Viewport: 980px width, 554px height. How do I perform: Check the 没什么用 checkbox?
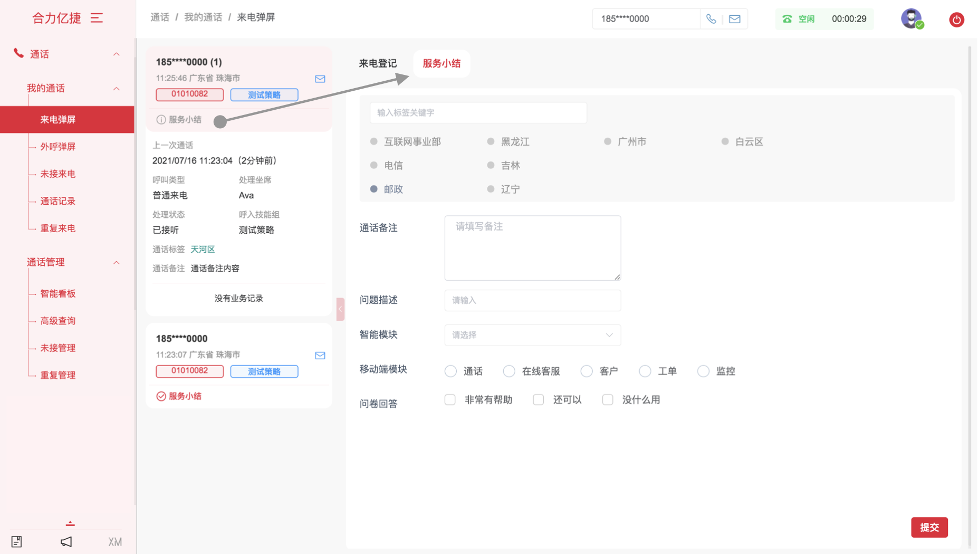click(x=608, y=400)
